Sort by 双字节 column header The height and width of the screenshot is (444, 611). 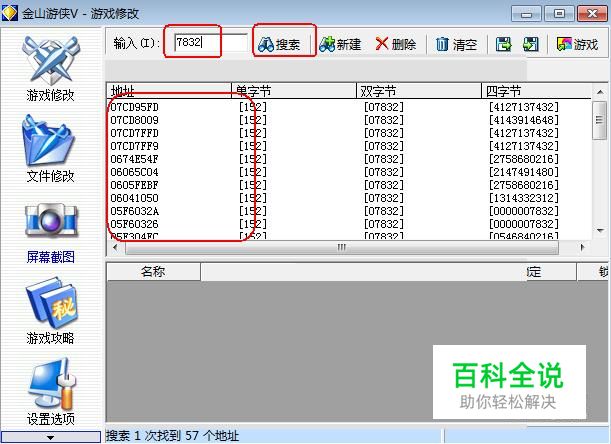click(419, 91)
